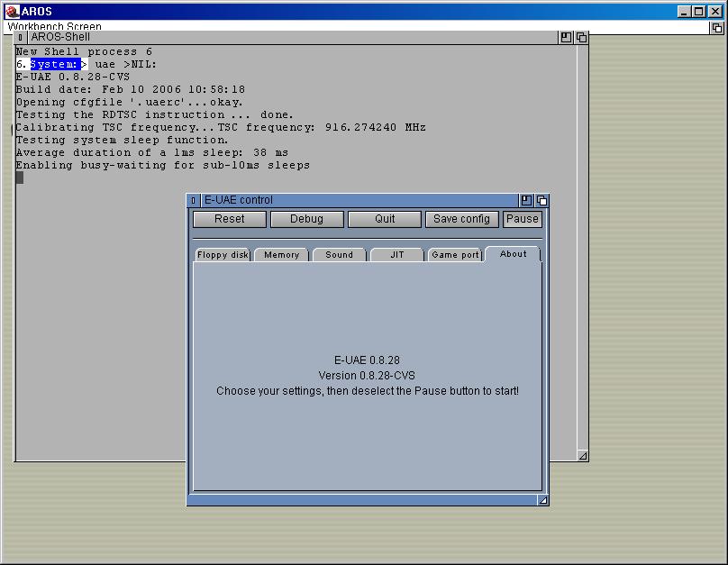This screenshot has height=565, width=728.
Task: Open the Game port tab
Action: point(455,255)
